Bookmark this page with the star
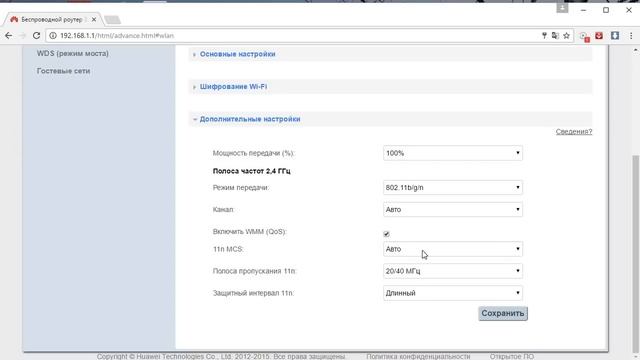640x360 pixels. [x=567, y=36]
